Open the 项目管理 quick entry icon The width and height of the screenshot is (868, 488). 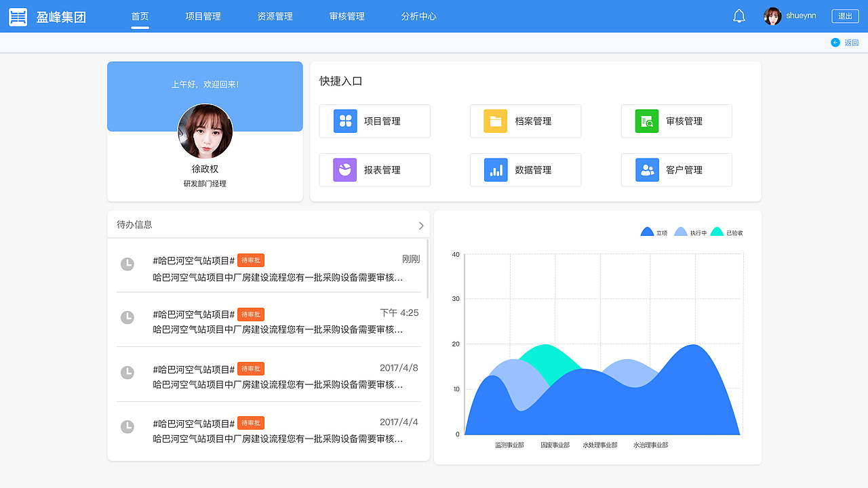(x=344, y=121)
